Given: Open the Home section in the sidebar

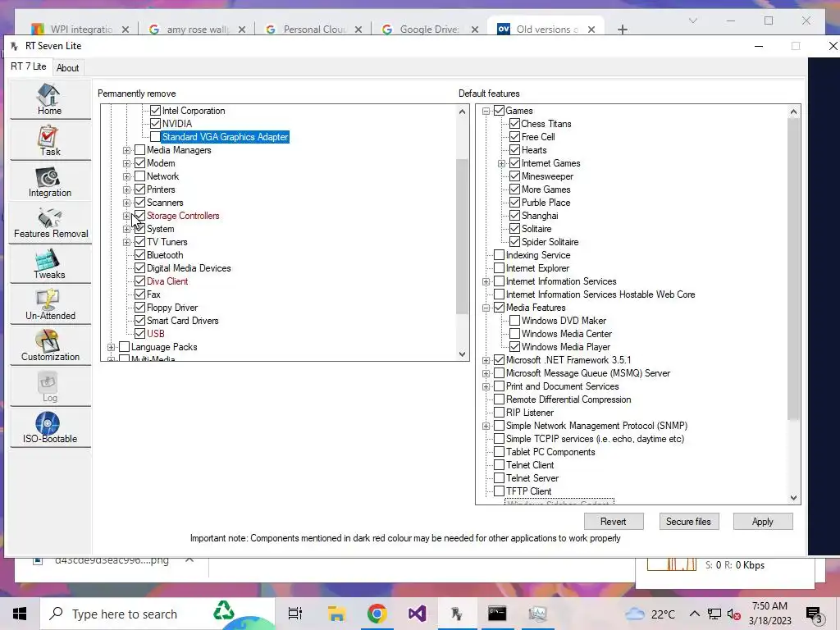Looking at the screenshot, I should (50, 99).
